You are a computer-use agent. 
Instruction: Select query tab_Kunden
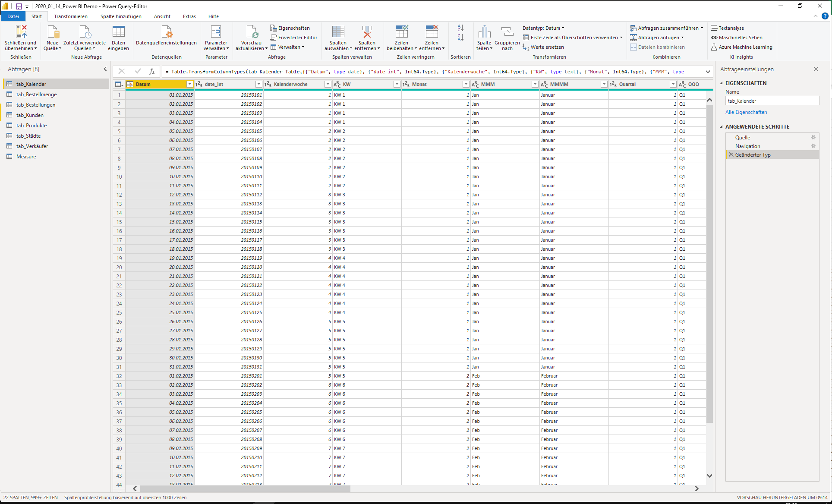(x=55, y=115)
